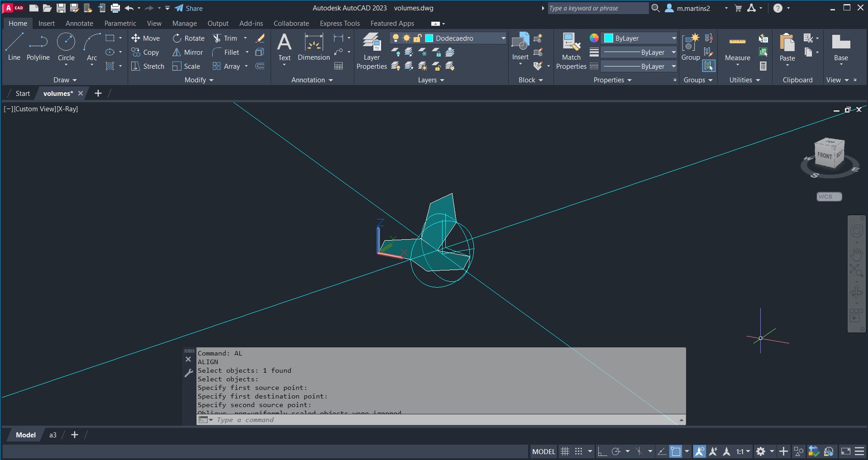The width and height of the screenshot is (868, 460).
Task: Click the FRONT face of ViewCube
Action: pyautogui.click(x=824, y=156)
